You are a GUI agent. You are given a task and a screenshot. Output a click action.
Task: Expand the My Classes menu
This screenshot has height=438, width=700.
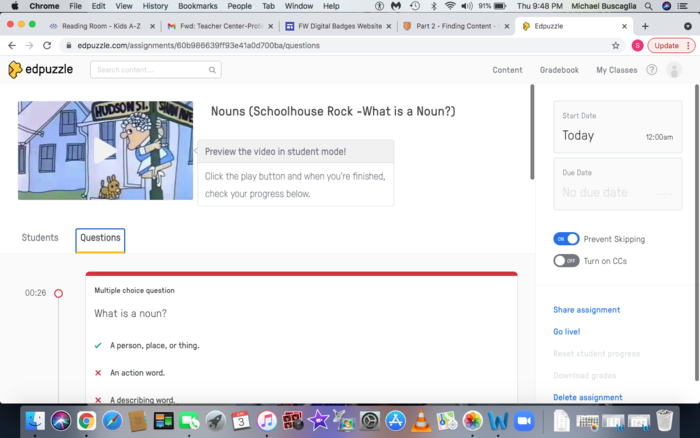616,70
